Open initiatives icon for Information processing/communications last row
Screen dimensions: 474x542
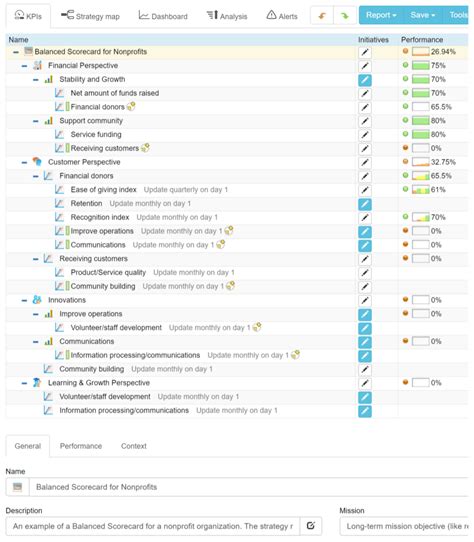[365, 411]
